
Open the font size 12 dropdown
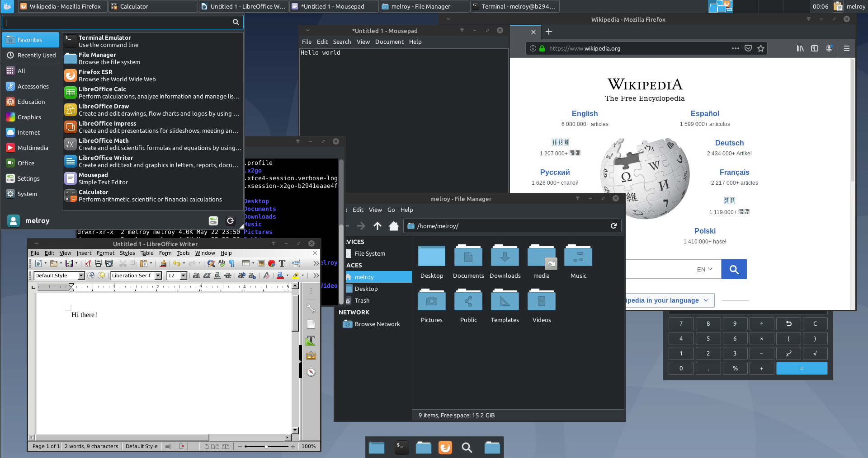click(x=184, y=276)
